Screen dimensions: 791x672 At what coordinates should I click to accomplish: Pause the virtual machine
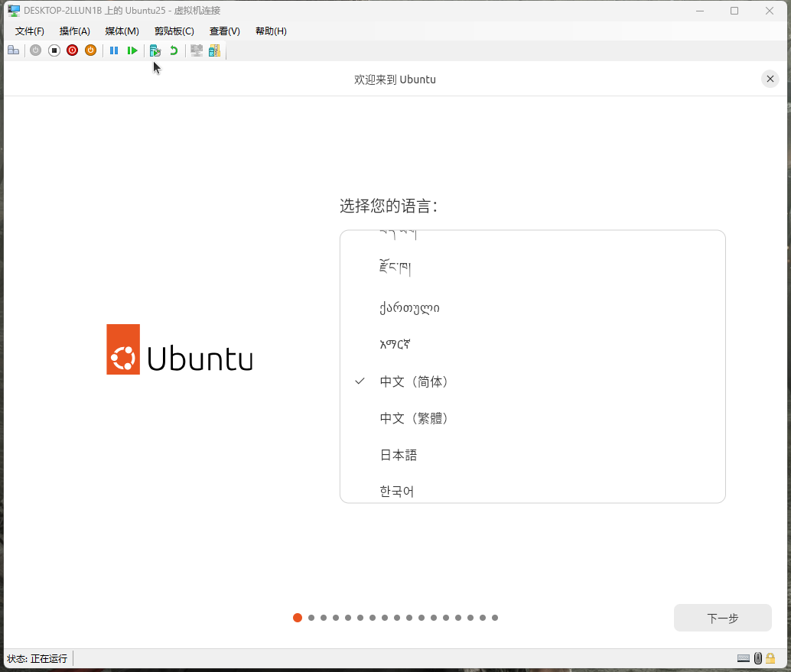pos(114,50)
